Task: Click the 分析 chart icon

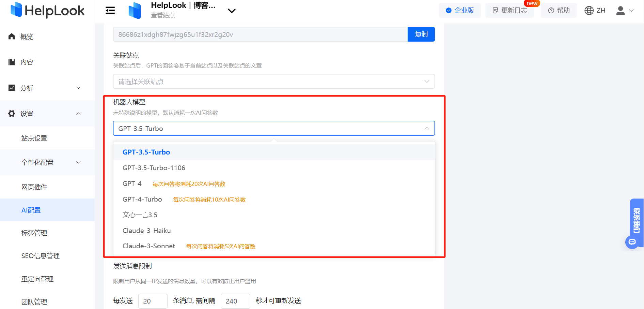Action: [12, 88]
